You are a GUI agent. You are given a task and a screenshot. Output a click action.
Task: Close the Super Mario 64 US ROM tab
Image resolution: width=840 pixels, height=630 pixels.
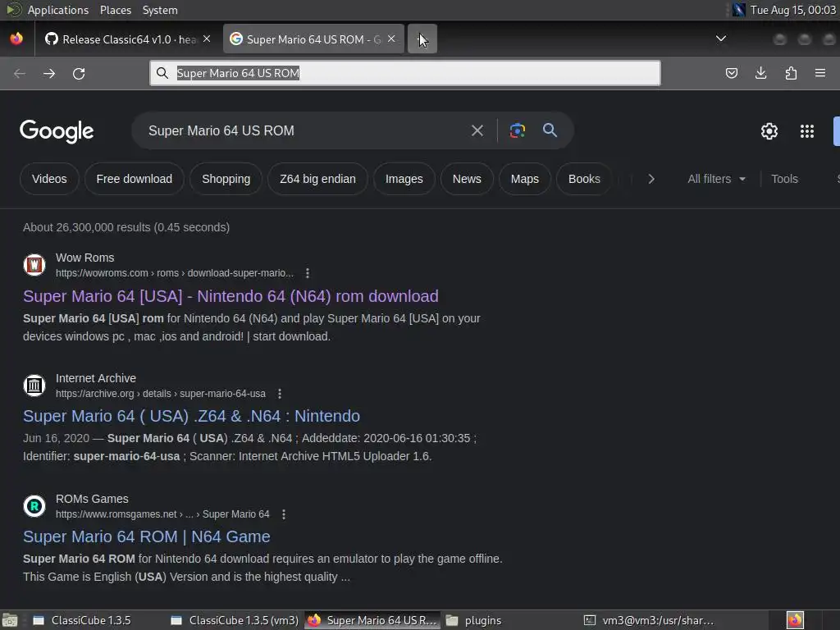click(x=391, y=39)
